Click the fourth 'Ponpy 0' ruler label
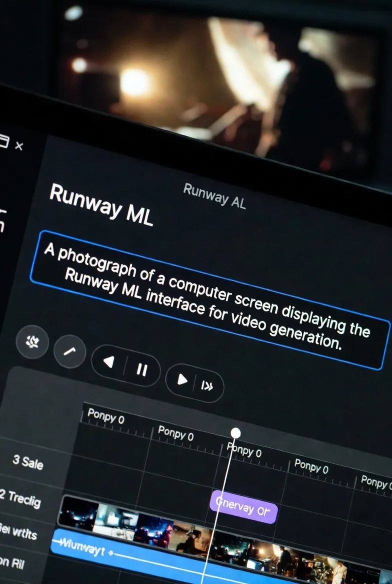This screenshot has width=392, height=584. point(311,466)
